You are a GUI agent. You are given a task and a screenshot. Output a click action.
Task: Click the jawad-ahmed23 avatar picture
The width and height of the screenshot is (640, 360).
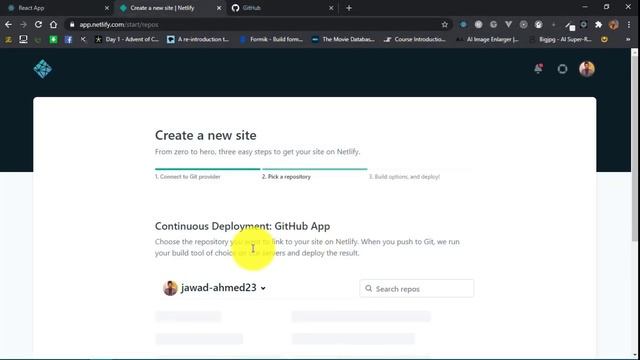(x=170, y=288)
